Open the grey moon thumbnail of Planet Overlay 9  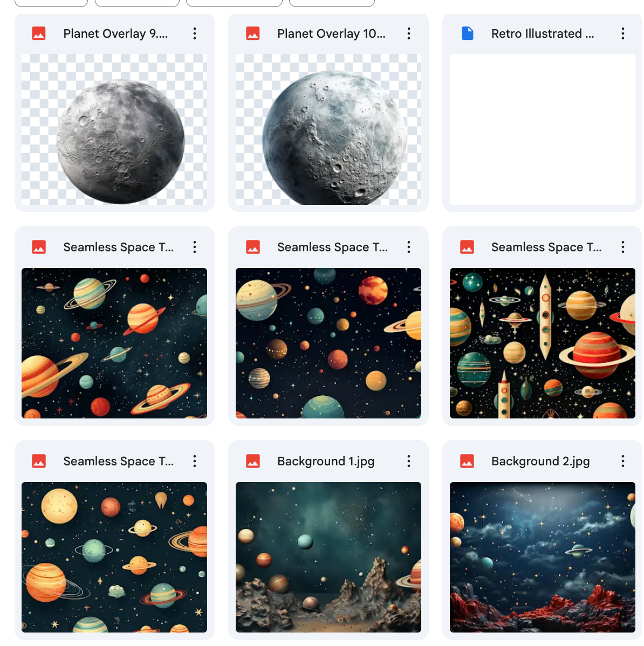point(114,129)
